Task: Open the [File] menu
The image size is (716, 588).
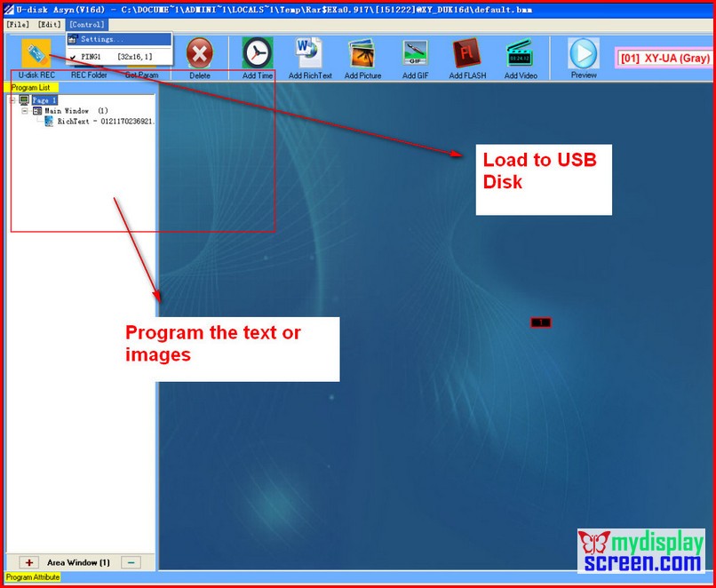Action: pos(18,24)
